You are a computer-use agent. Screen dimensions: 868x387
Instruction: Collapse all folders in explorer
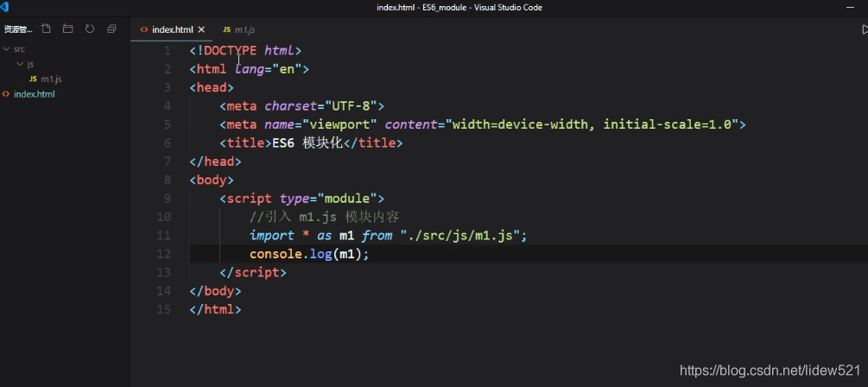[x=111, y=29]
